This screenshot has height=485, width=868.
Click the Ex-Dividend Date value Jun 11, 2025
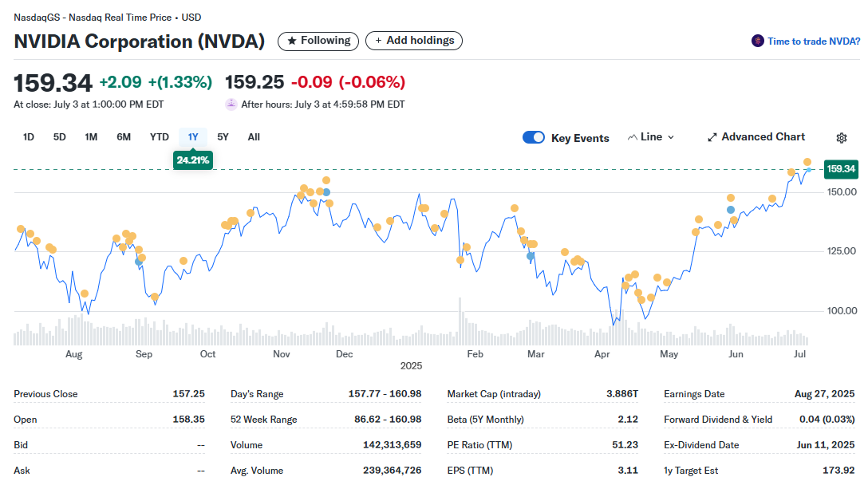[826, 444]
